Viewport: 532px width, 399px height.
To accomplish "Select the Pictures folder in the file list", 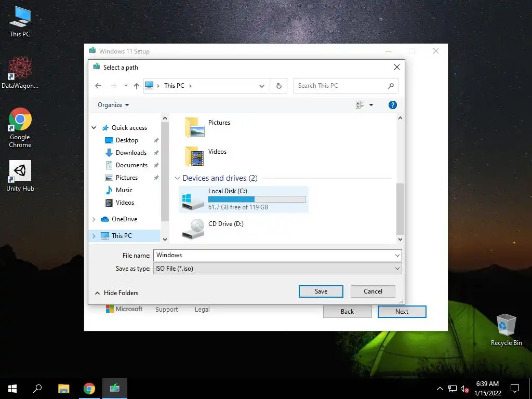I will point(208,127).
